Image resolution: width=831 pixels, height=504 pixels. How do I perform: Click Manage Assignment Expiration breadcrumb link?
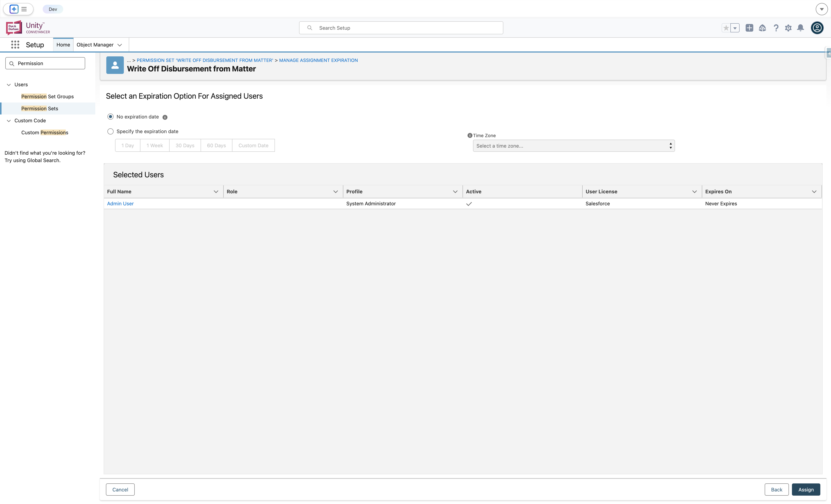click(x=318, y=60)
